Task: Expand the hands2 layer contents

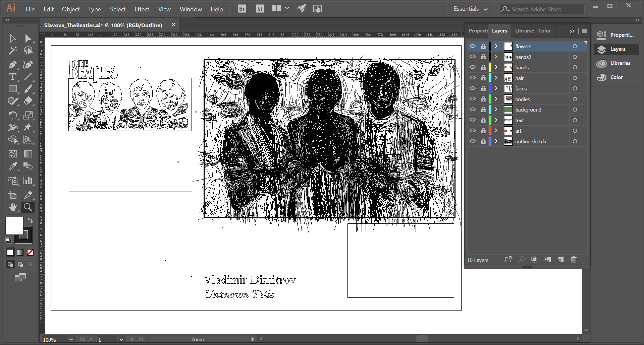Action: [x=496, y=57]
